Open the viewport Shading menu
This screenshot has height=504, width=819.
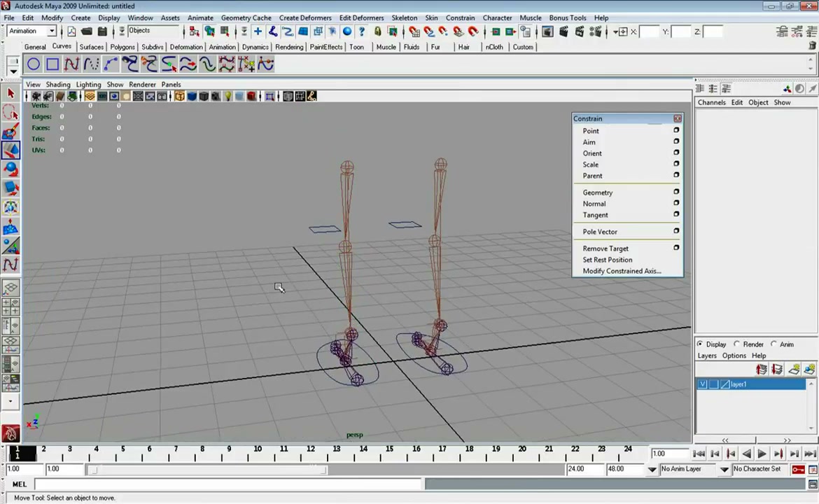(57, 84)
